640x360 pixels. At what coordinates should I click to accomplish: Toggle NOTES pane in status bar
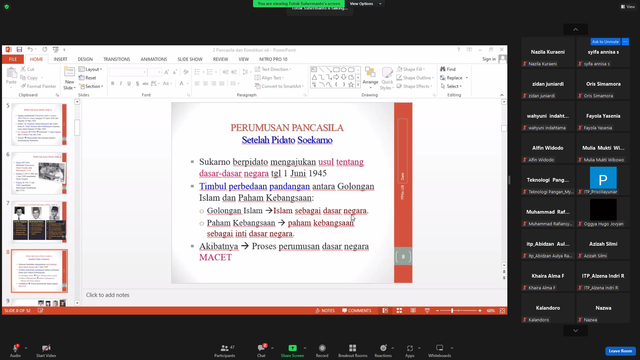click(x=325, y=311)
